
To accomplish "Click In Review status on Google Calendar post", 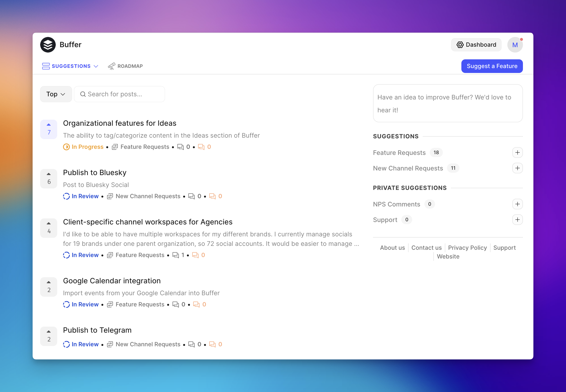I will click(81, 304).
